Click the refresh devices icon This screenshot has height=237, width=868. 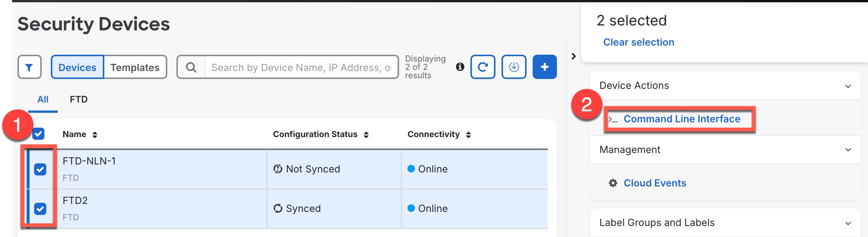click(483, 67)
